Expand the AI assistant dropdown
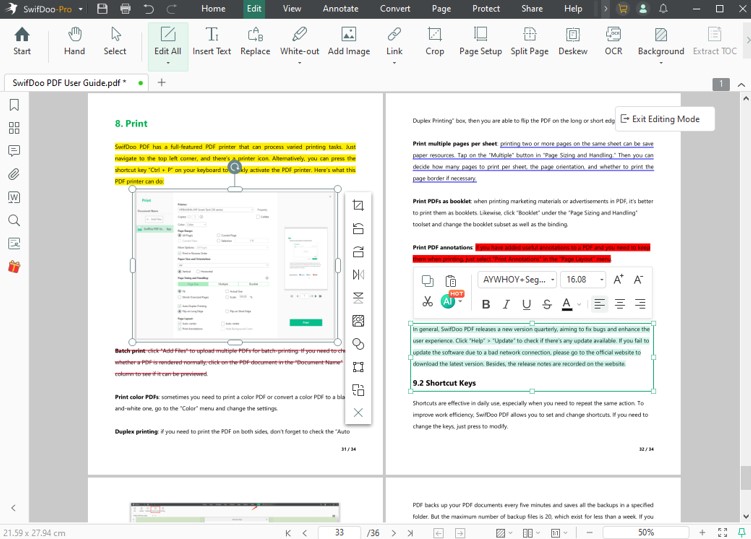Screen dimensions: 751x539 460,301
